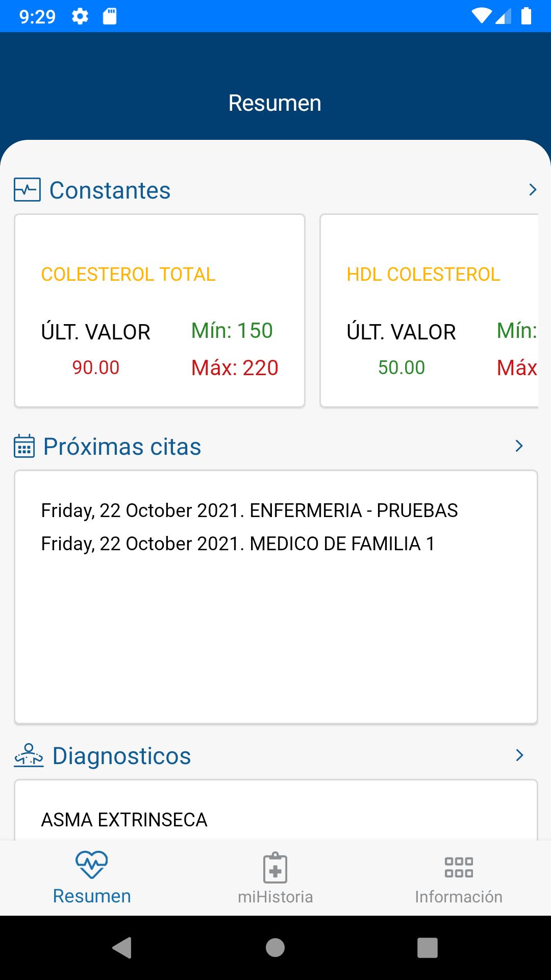Expand Constantes section with chevron arrow
Image resolution: width=551 pixels, height=980 pixels.
pyautogui.click(x=533, y=190)
